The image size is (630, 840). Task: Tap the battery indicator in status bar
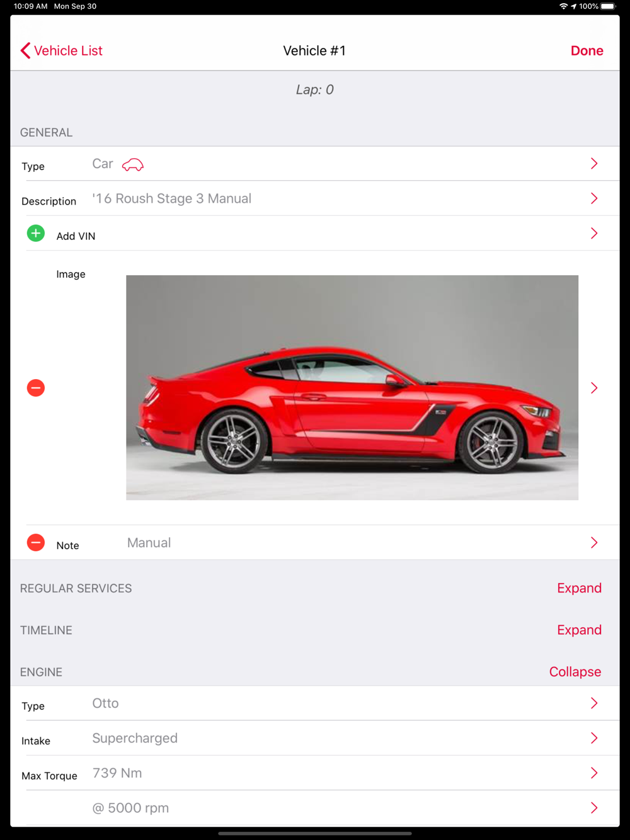point(609,6)
